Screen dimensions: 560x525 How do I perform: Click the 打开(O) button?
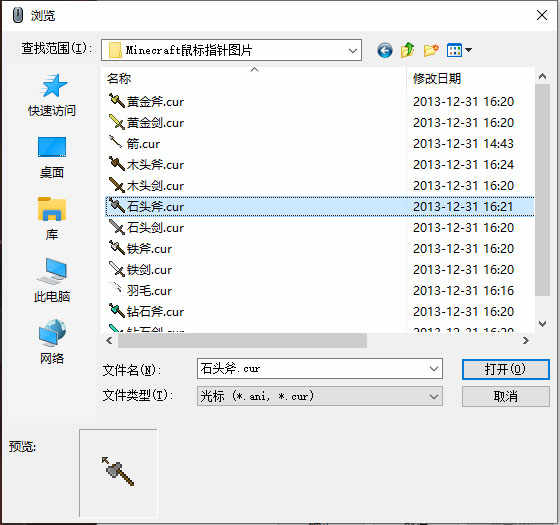(x=505, y=369)
